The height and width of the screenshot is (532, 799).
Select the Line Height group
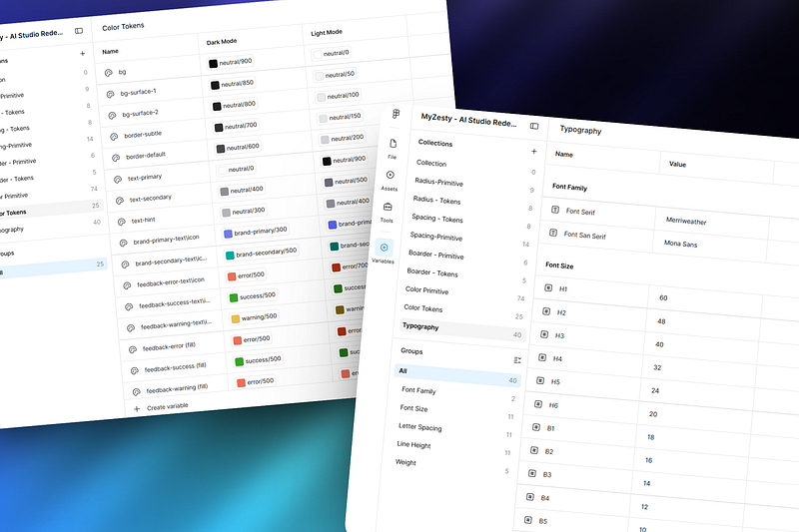point(413,444)
